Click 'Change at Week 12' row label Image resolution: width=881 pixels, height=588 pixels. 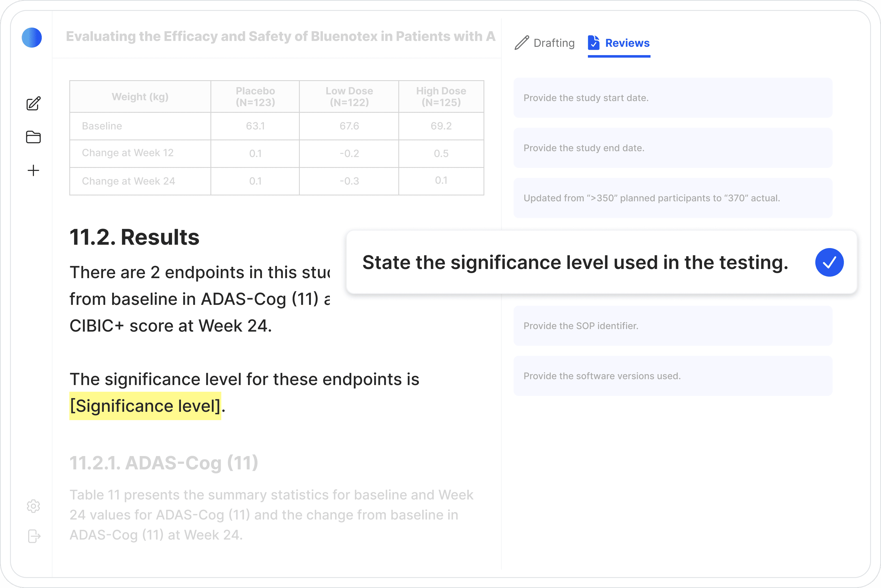(x=127, y=153)
